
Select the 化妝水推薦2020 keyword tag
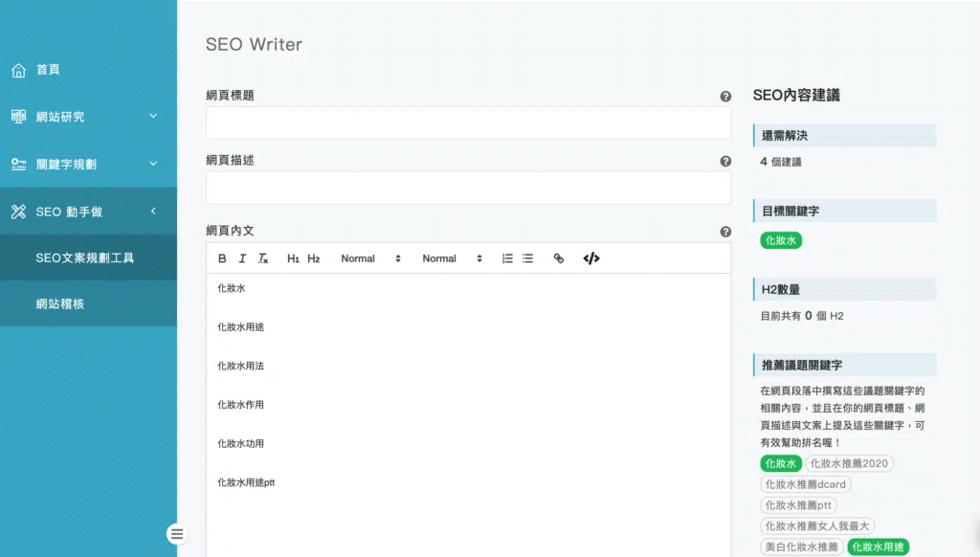pyautogui.click(x=850, y=463)
